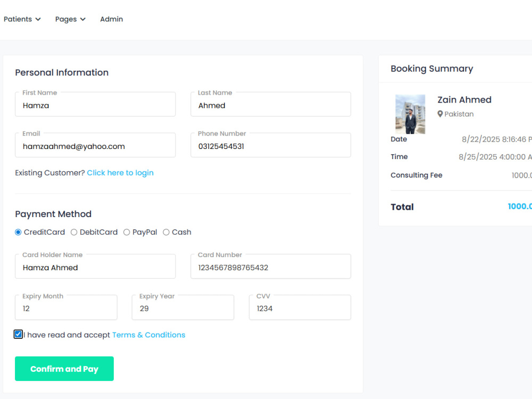Click the Total label in Booking Summary
532x399 pixels.
point(402,207)
